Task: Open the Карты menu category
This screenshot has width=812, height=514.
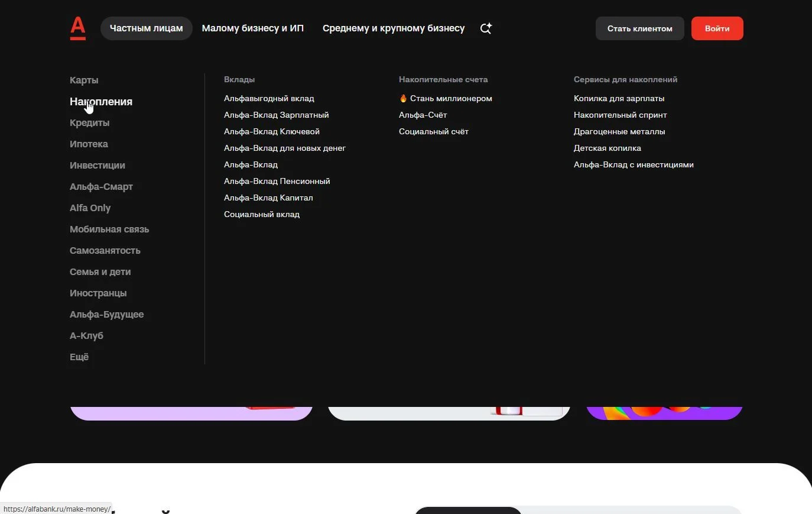Action: point(84,80)
